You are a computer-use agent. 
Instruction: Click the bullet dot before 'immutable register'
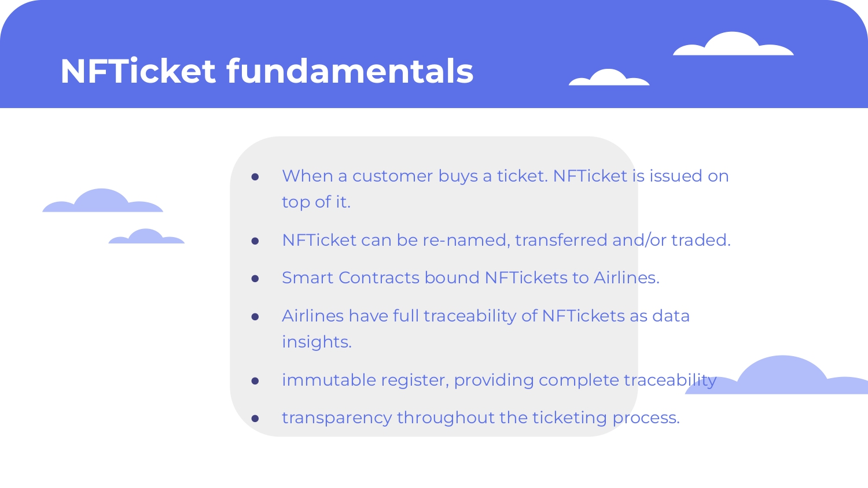pyautogui.click(x=255, y=381)
